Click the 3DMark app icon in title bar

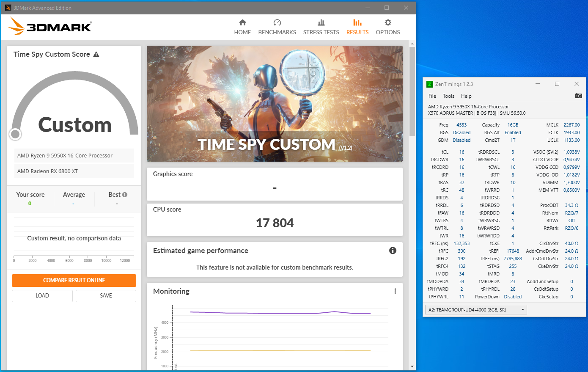8,8
